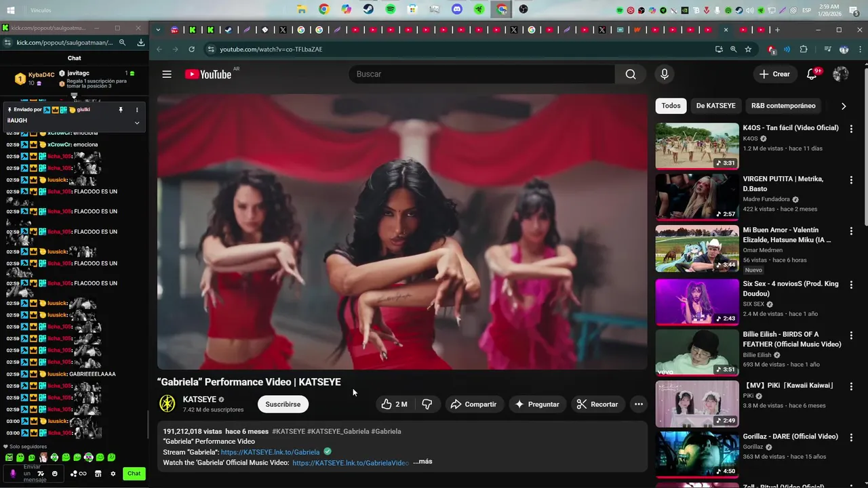Focus the YouTube Buscar search field

click(x=481, y=74)
